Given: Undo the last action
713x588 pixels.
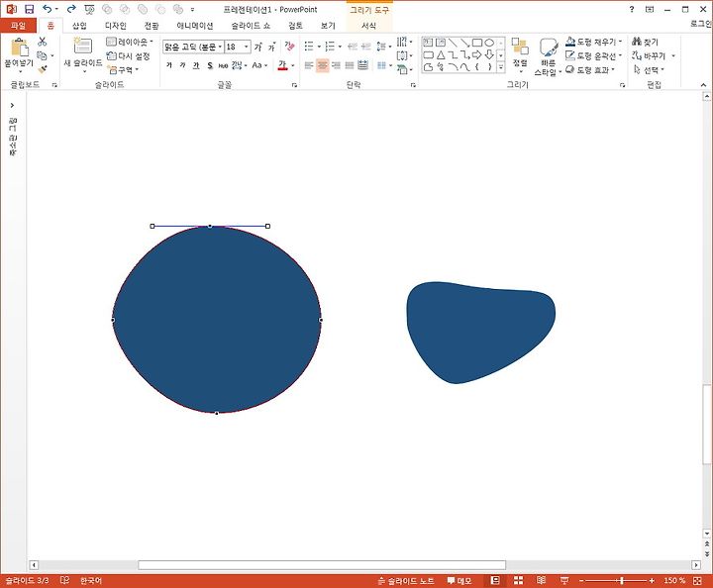Looking at the screenshot, I should 47,9.
